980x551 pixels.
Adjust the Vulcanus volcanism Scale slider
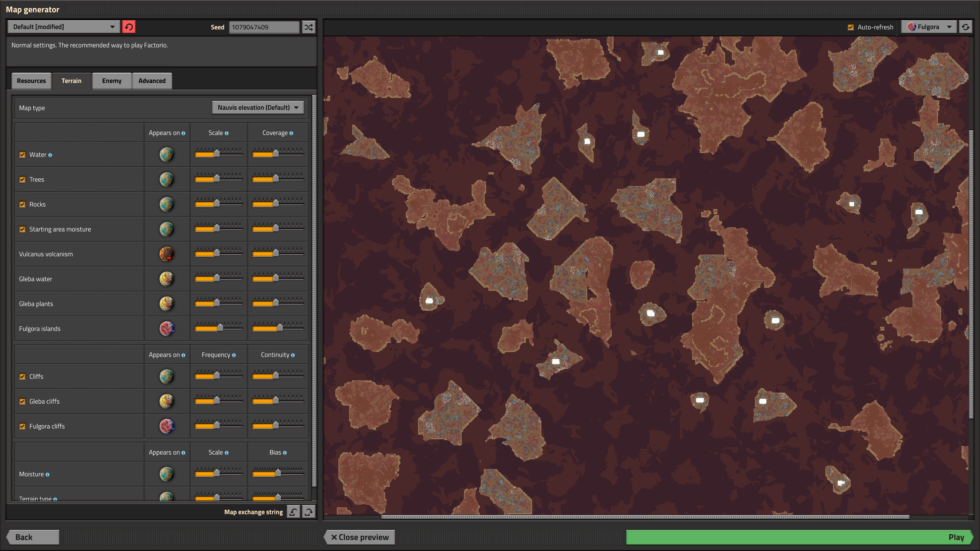219,253
